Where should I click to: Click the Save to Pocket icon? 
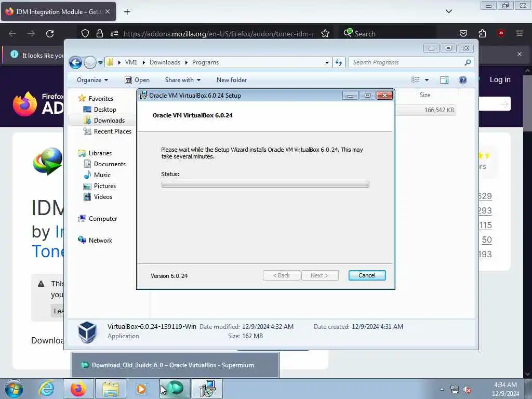463,33
